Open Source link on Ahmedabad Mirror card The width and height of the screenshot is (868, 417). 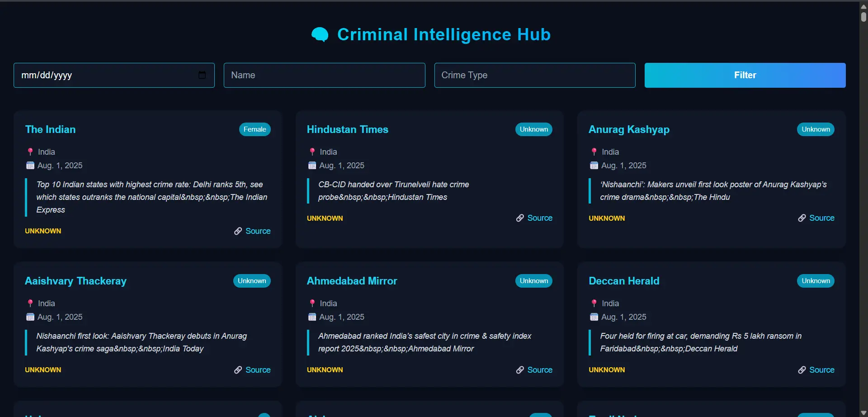pos(539,370)
